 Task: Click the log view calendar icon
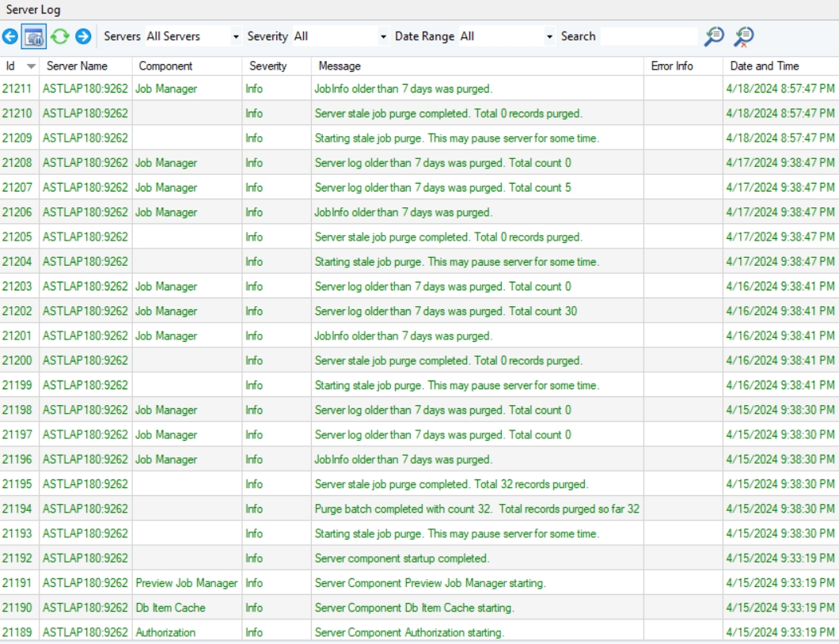[x=34, y=36]
